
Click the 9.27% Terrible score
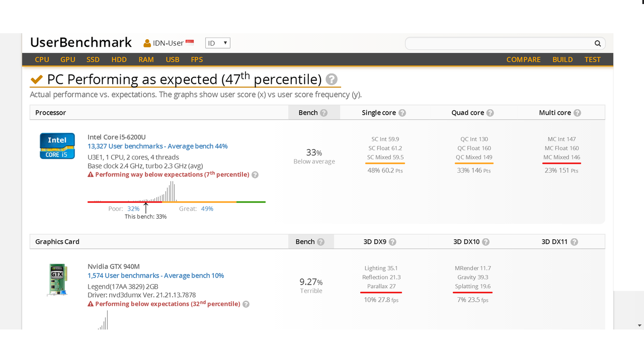(311, 286)
